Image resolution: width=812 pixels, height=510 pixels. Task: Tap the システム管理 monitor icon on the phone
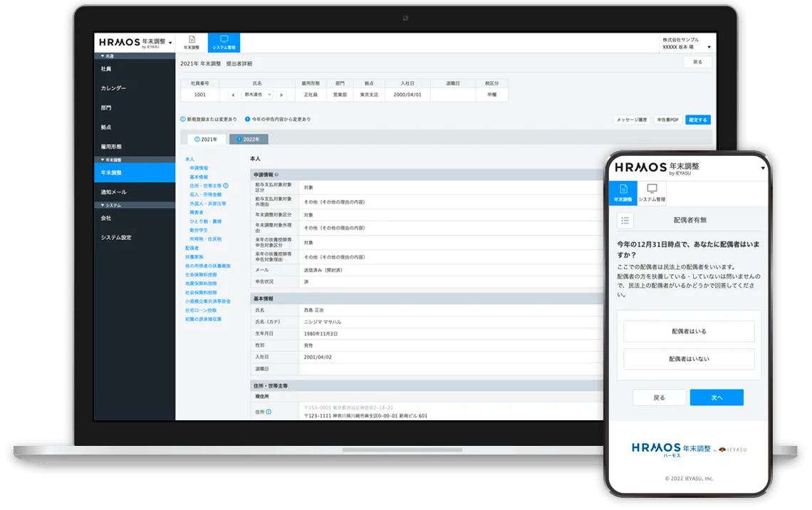click(652, 189)
